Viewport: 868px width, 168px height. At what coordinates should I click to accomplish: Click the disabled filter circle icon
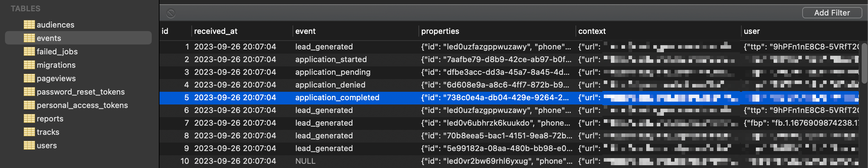[171, 13]
